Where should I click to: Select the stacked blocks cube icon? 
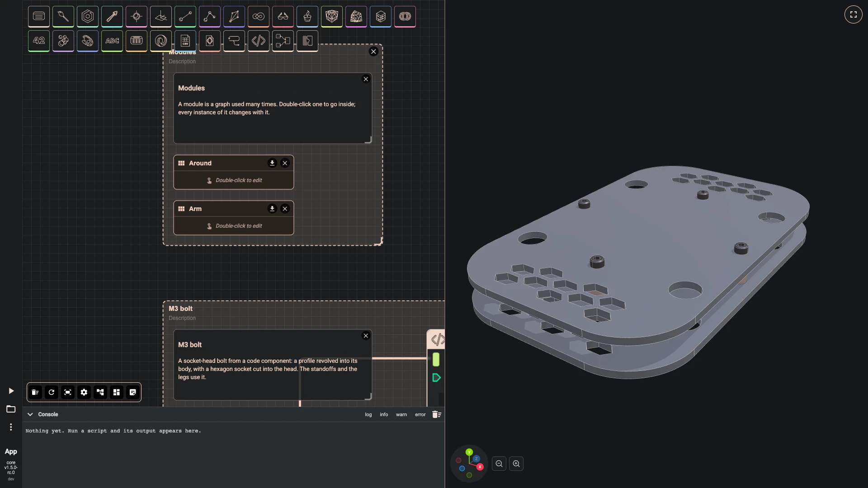(x=381, y=17)
